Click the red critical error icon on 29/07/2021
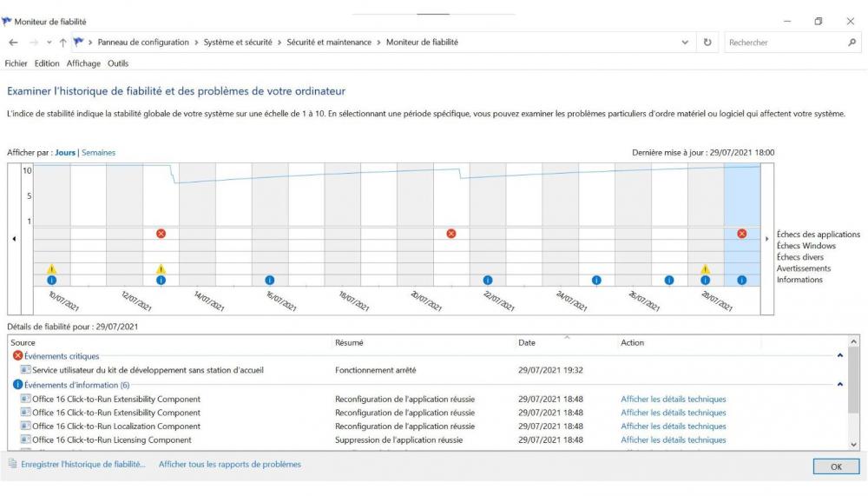This screenshot has height=496, width=868. (x=741, y=234)
